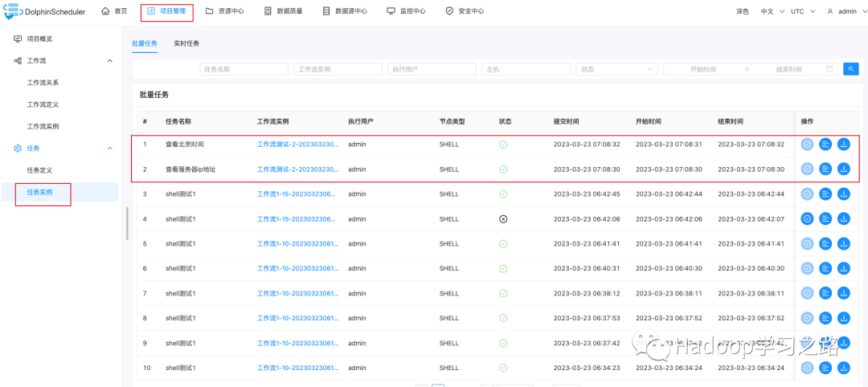Viewport: 868px width, 387px height.
Task: Click the calendar icon in the date range field
Action: [x=829, y=69]
